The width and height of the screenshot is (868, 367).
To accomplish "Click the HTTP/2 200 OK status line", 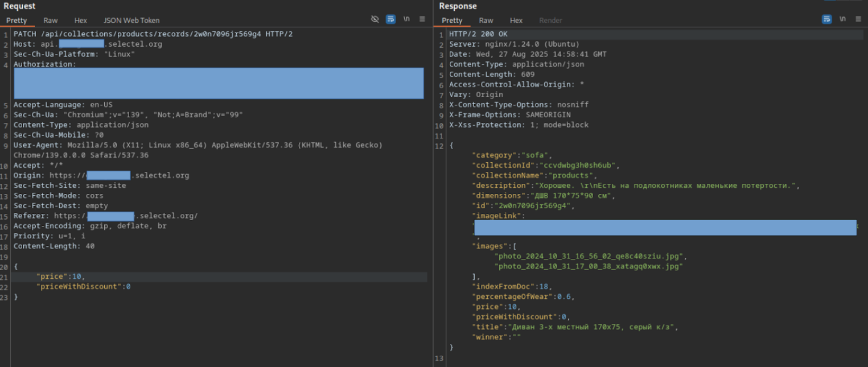I will coord(478,34).
